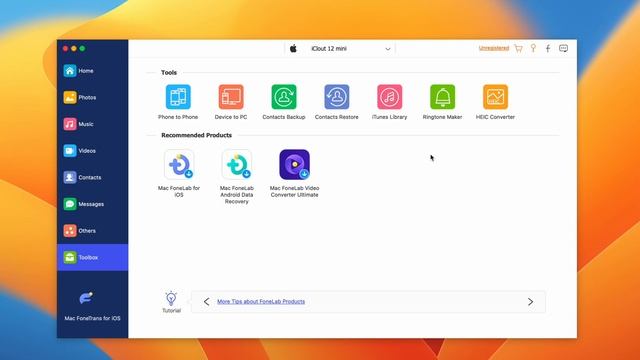Open Photos section in sidebar
640x360 pixels.
92,98
